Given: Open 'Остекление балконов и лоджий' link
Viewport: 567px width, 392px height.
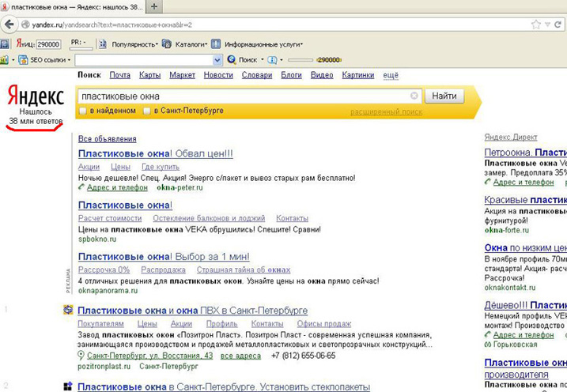Looking at the screenshot, I should coord(209,218).
